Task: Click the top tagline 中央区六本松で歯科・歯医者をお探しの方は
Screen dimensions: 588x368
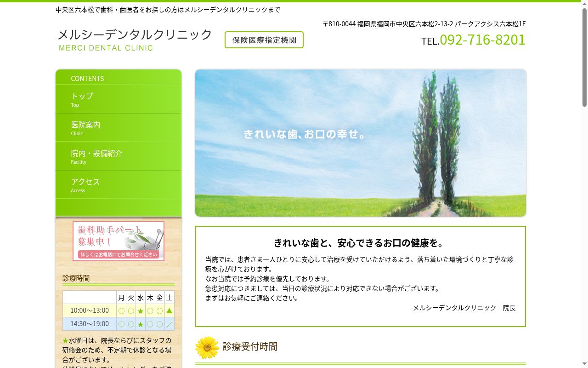Action: [168, 10]
